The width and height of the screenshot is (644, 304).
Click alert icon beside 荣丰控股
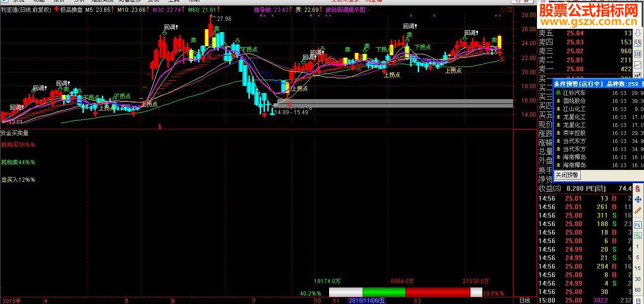pyautogui.click(x=558, y=133)
